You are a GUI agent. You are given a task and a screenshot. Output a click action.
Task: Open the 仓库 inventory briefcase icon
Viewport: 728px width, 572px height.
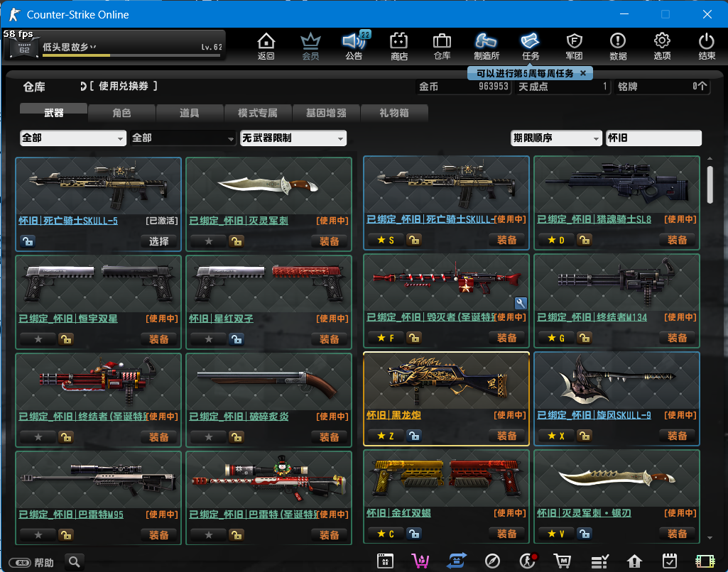pyautogui.click(x=442, y=46)
